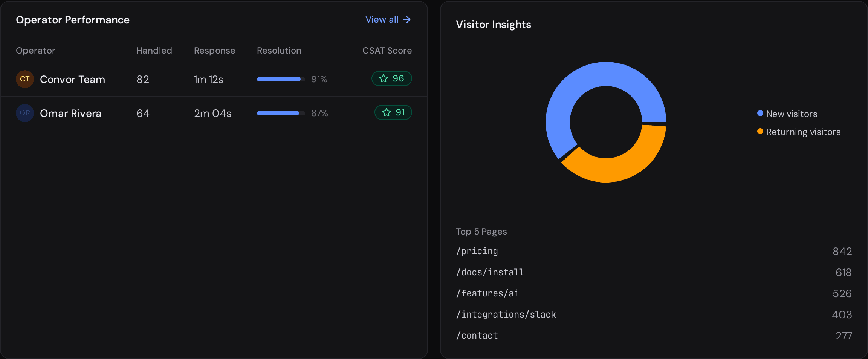Click the 277 page view count
Screen dimensions: 868x359
(844, 336)
